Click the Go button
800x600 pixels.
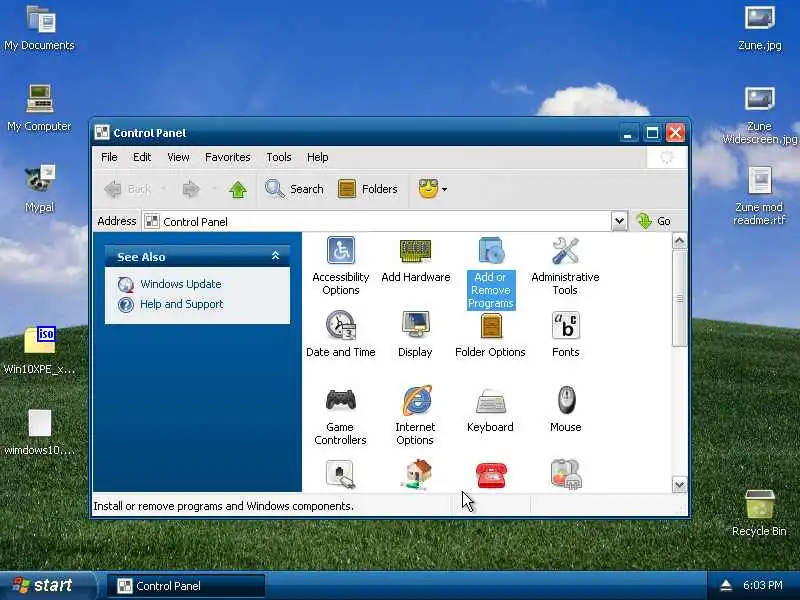654,221
